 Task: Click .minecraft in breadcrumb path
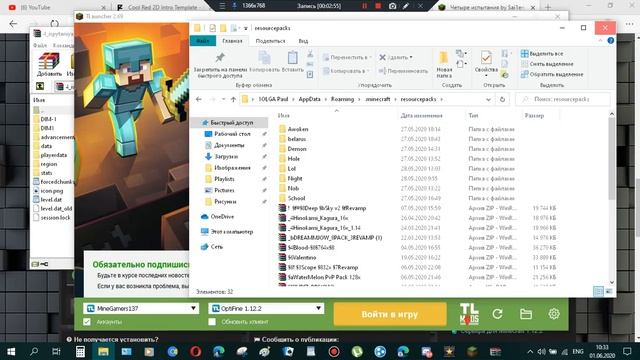tap(378, 99)
